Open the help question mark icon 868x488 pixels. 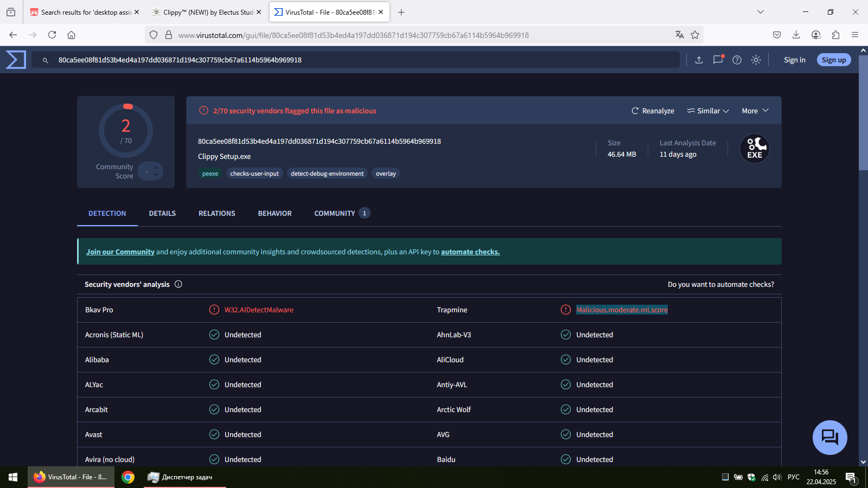pos(737,60)
